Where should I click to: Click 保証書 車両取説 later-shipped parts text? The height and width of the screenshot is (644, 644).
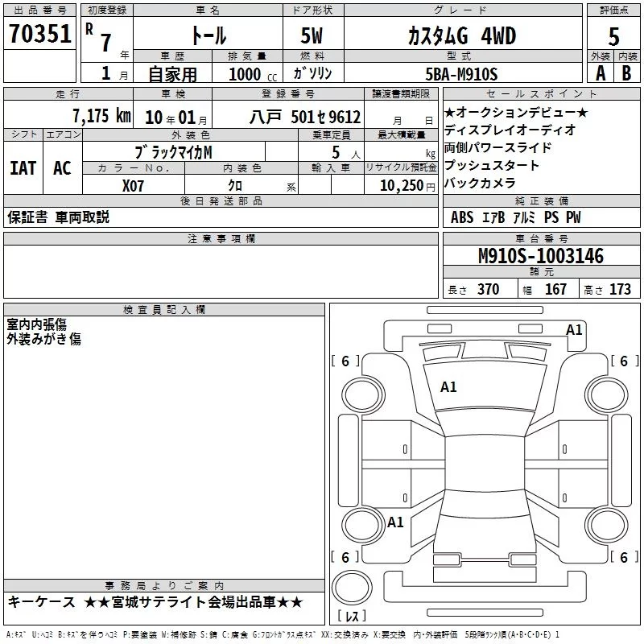pos(58,217)
